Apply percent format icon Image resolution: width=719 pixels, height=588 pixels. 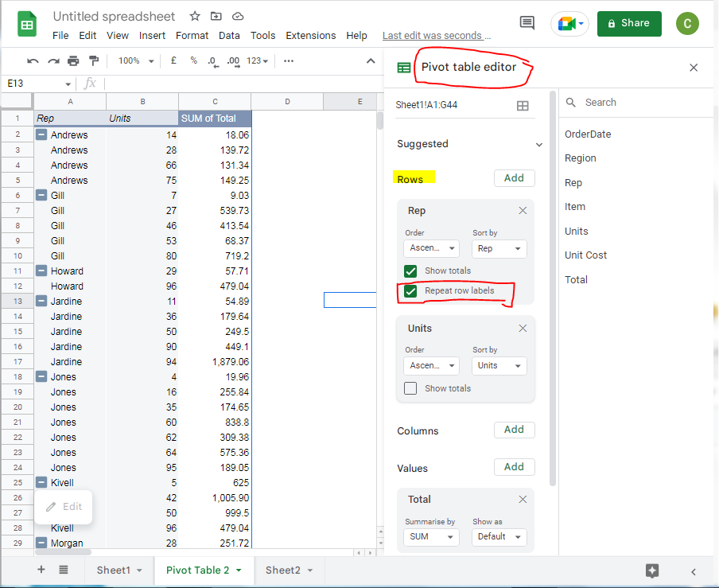tap(193, 60)
